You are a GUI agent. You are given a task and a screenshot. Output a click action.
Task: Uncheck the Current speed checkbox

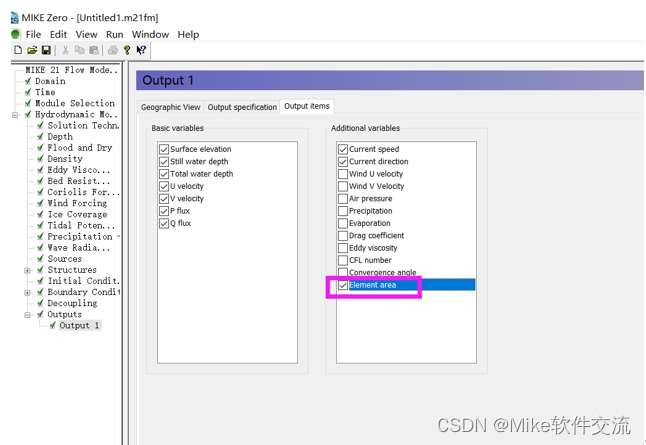point(343,149)
